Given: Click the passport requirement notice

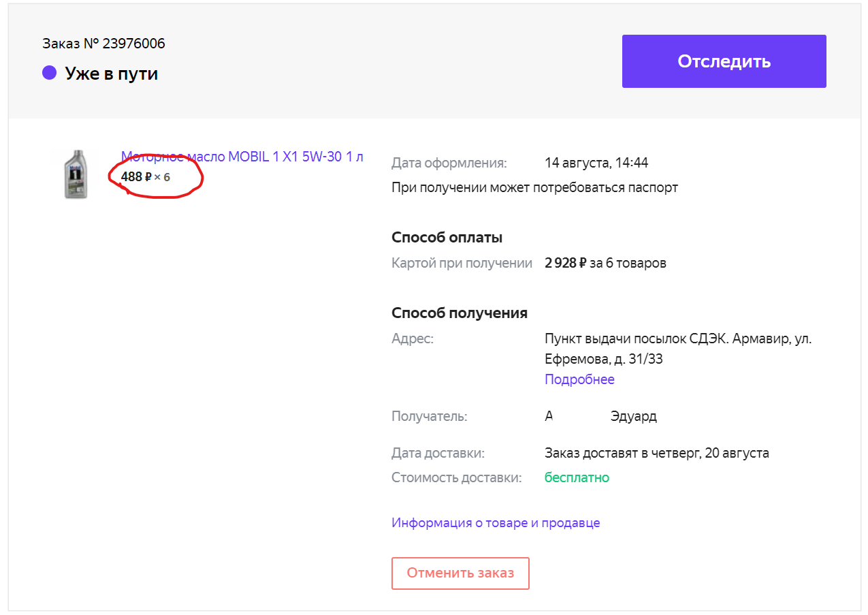Looking at the screenshot, I should 535,187.
